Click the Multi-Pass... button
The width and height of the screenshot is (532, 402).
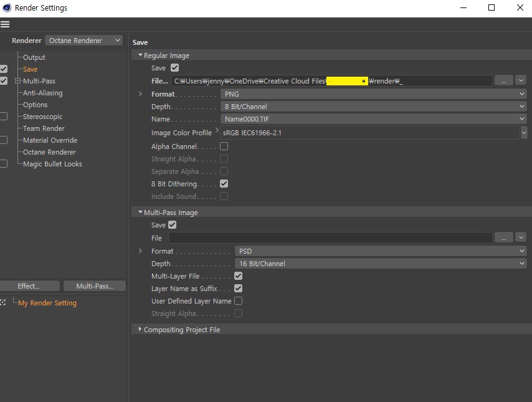pyautogui.click(x=95, y=286)
